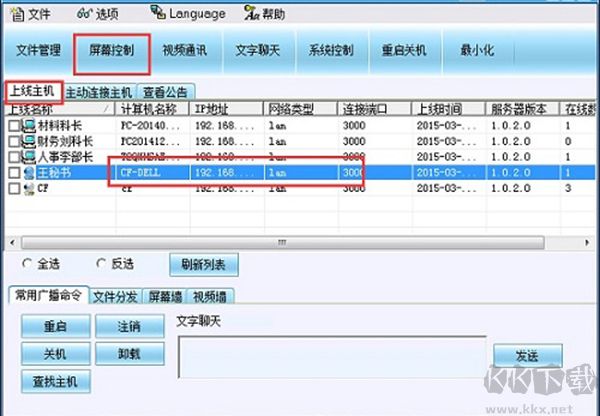600x416 pixels.
Task: Check the box for 财务刘科长
Action: pos(14,141)
